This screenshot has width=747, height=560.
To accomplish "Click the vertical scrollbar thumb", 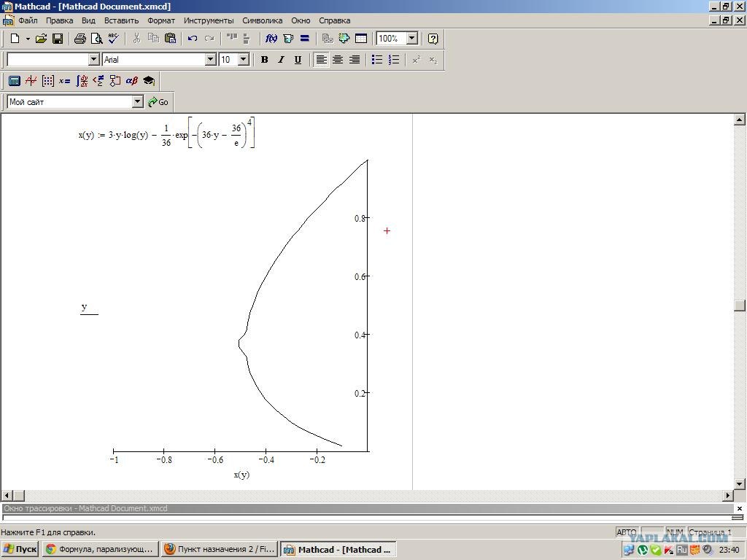I will [x=740, y=306].
